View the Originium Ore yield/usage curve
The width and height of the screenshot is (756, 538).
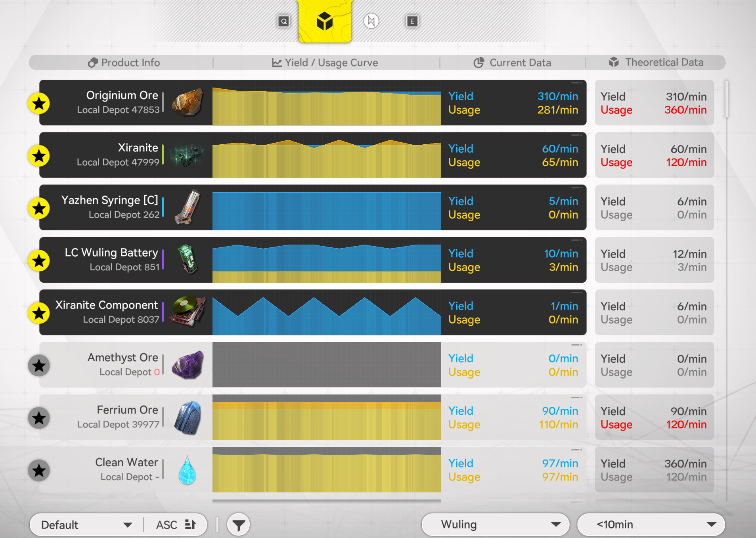tap(327, 103)
